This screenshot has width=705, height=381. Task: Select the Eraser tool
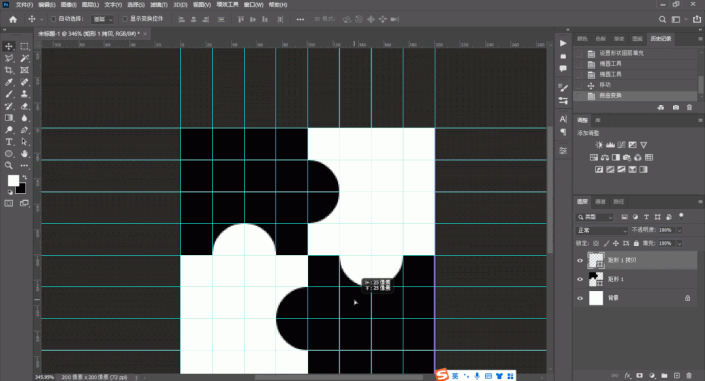pyautogui.click(x=24, y=106)
